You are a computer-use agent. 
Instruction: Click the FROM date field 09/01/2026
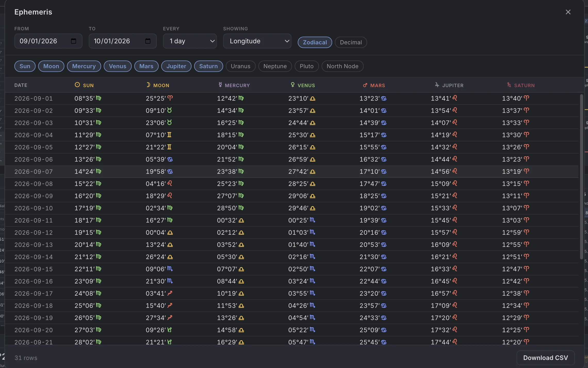(x=48, y=41)
